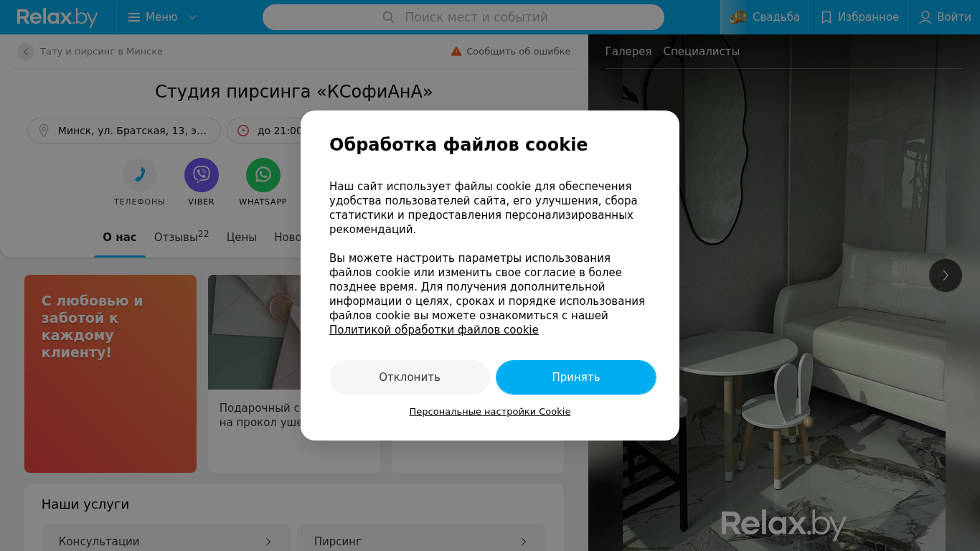Open Избранное bookmarks
Viewport: 980px width, 551px height.
(859, 17)
